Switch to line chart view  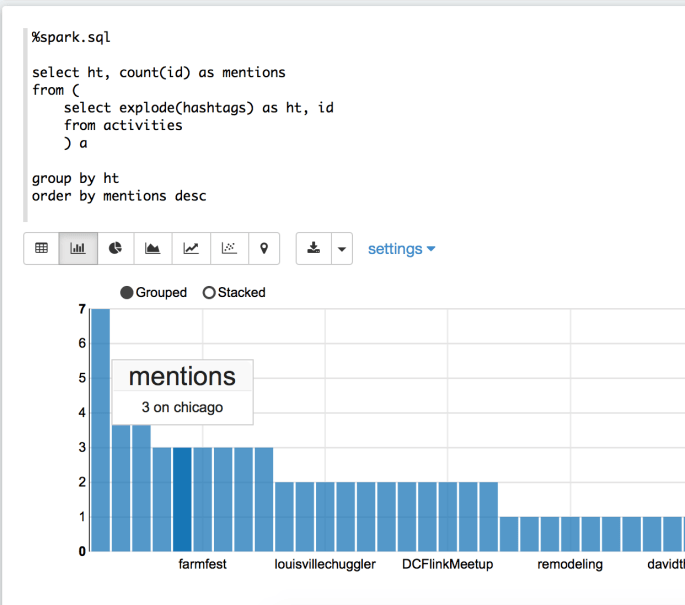(x=191, y=249)
